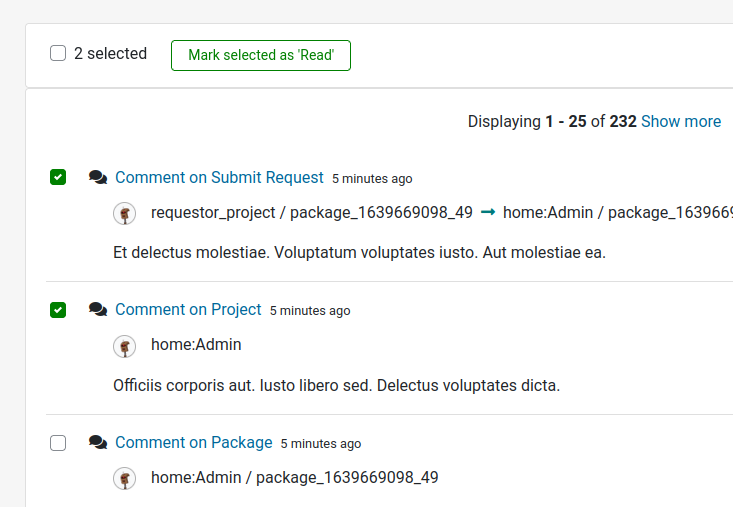The width and height of the screenshot is (733, 507).
Task: Click comments icon beside Comment on Package
Action: point(98,442)
